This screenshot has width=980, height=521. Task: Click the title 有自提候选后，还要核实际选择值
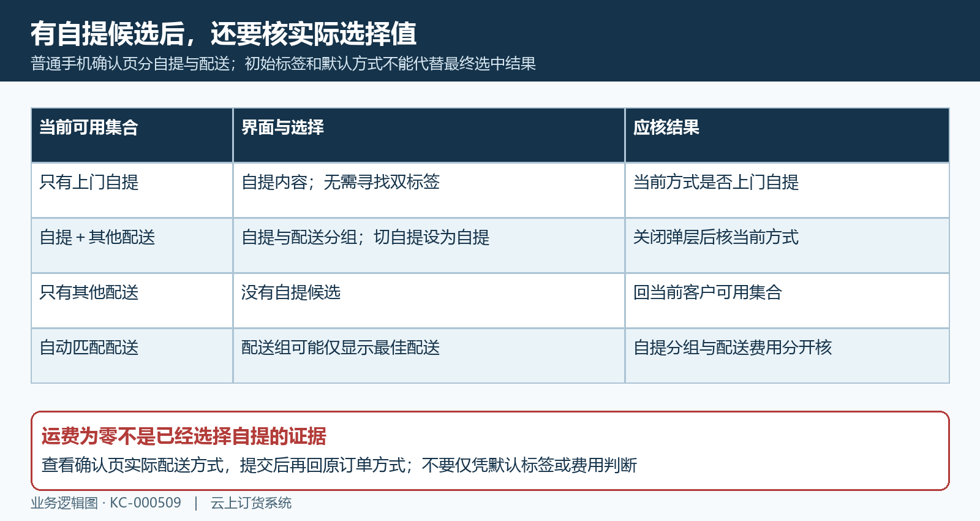click(224, 34)
